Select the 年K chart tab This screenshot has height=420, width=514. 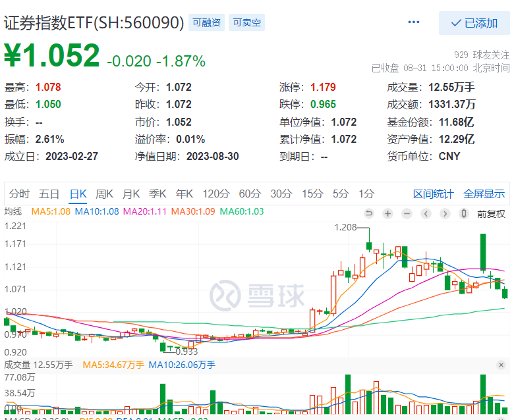click(184, 194)
